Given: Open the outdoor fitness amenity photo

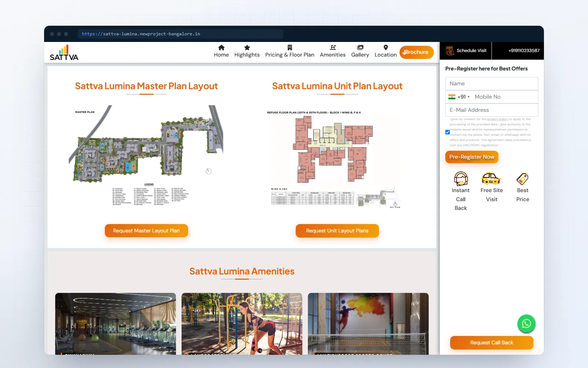Looking at the screenshot, I should coord(242,324).
